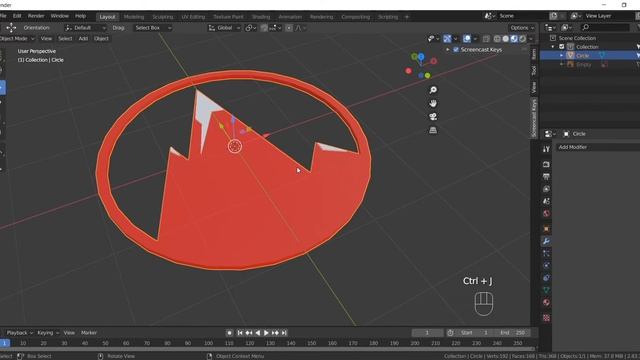Open World properties tab icon
640x360 pixels.
[546, 213]
